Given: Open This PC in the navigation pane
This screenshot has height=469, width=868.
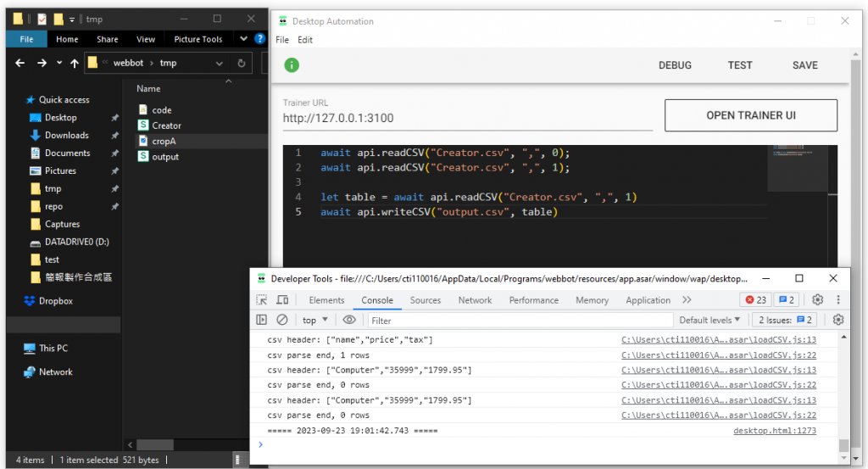Looking at the screenshot, I should 53,349.
